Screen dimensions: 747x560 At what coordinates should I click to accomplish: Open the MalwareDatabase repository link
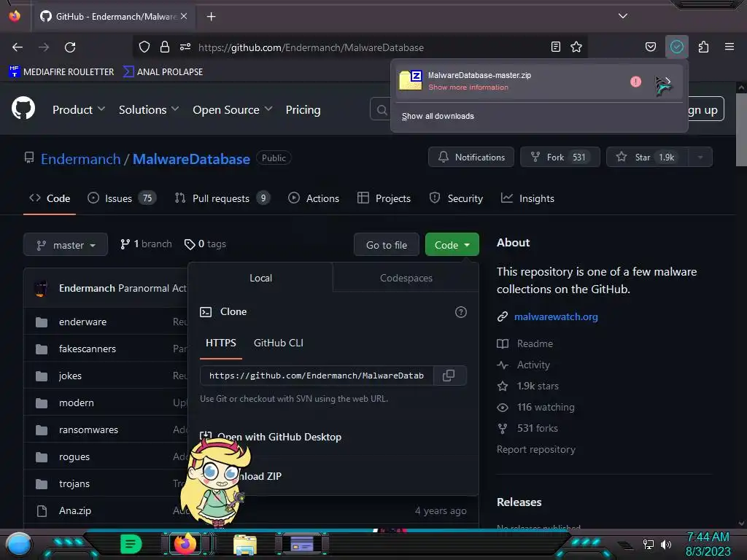(191, 159)
